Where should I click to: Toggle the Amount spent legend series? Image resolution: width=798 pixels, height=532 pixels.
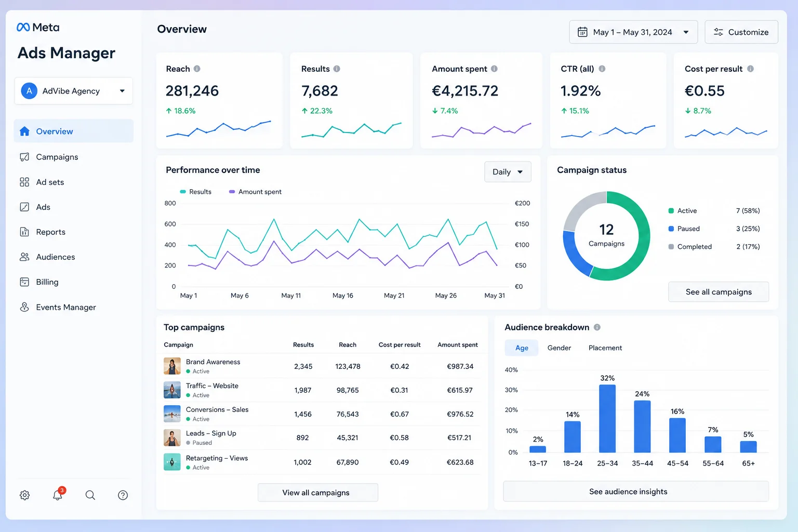255,192
